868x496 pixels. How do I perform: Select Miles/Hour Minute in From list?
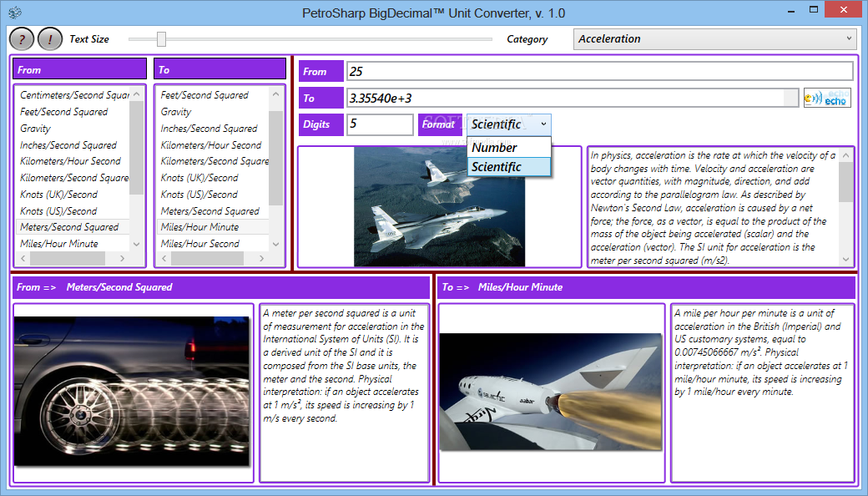tap(73, 244)
